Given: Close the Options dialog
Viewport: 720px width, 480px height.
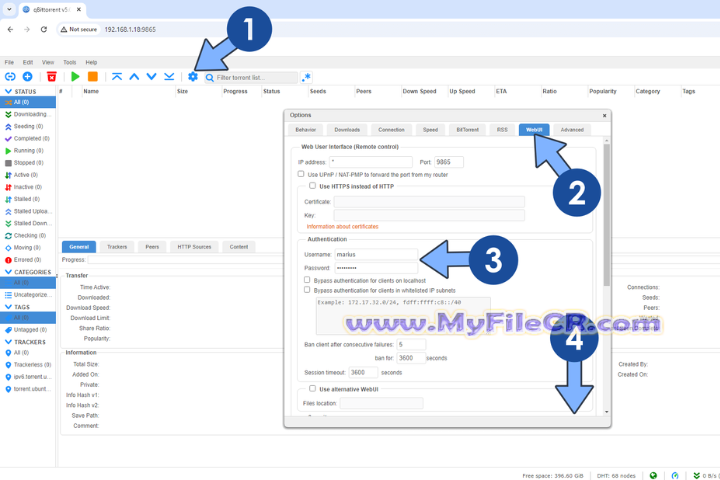Looking at the screenshot, I should (604, 115).
